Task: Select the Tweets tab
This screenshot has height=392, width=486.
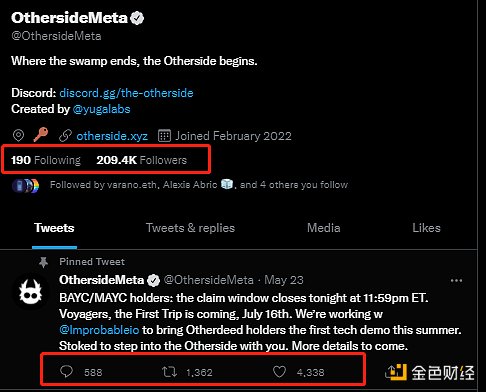Action: click(x=54, y=228)
